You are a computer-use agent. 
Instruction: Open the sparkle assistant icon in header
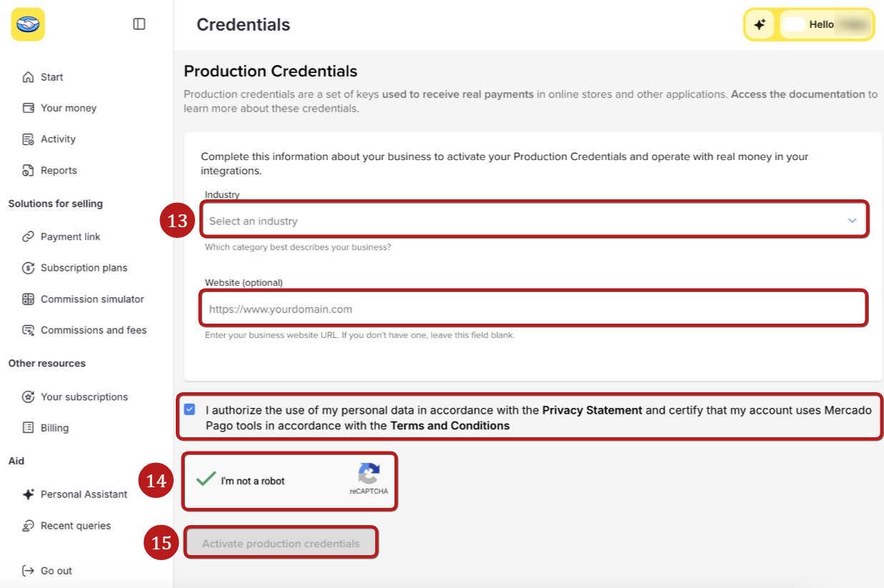click(x=760, y=24)
